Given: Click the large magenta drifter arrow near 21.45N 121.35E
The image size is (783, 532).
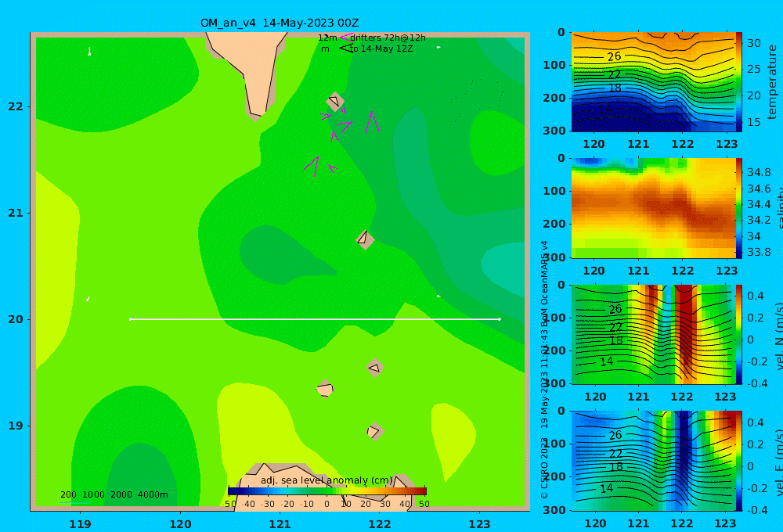Looking at the screenshot, I should (x=312, y=166).
